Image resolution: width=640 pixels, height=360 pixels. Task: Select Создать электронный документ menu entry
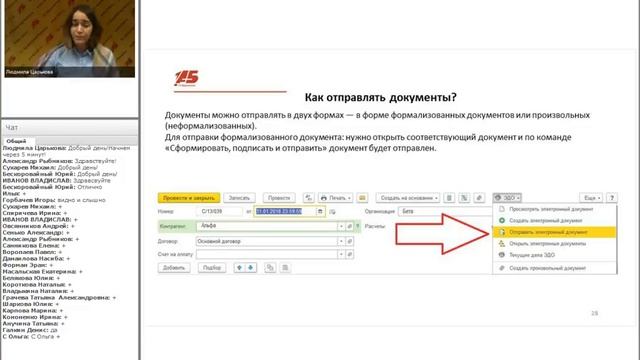pyautogui.click(x=555, y=220)
